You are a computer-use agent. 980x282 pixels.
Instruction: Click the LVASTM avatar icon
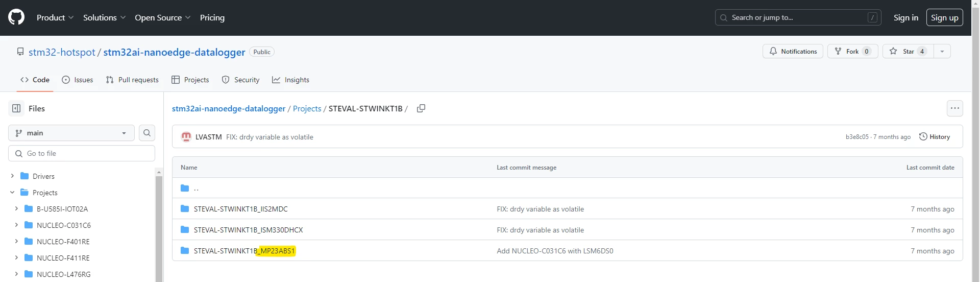click(x=186, y=137)
